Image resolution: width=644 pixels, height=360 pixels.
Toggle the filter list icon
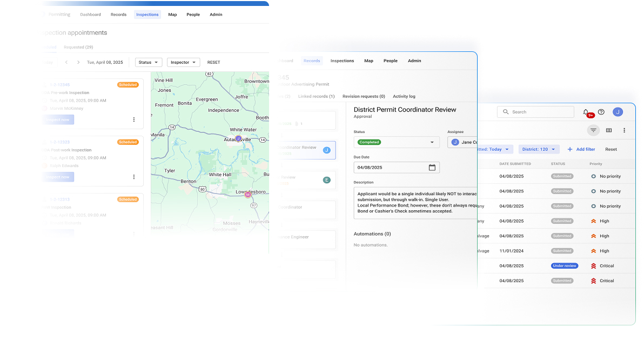[593, 130]
